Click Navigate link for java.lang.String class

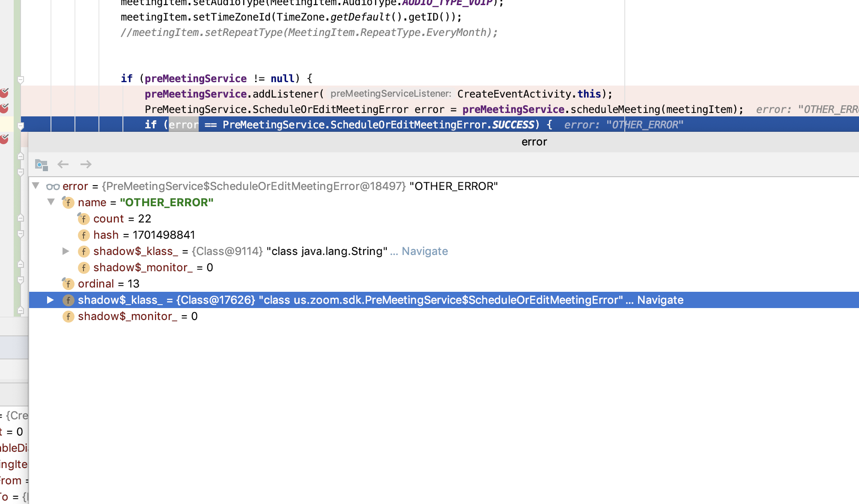coord(424,251)
